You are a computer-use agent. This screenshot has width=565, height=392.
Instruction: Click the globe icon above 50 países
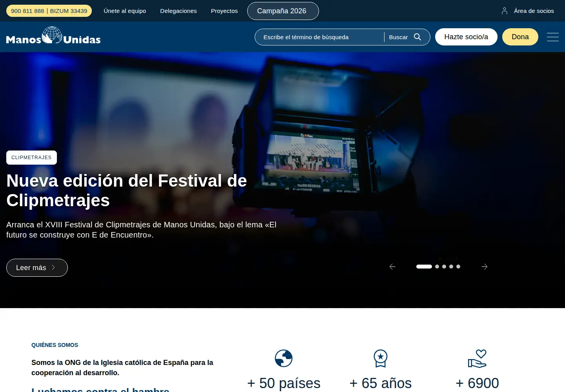coord(284,358)
